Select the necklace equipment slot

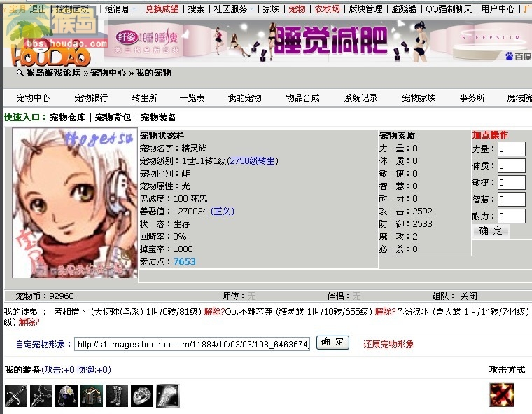[41, 396]
